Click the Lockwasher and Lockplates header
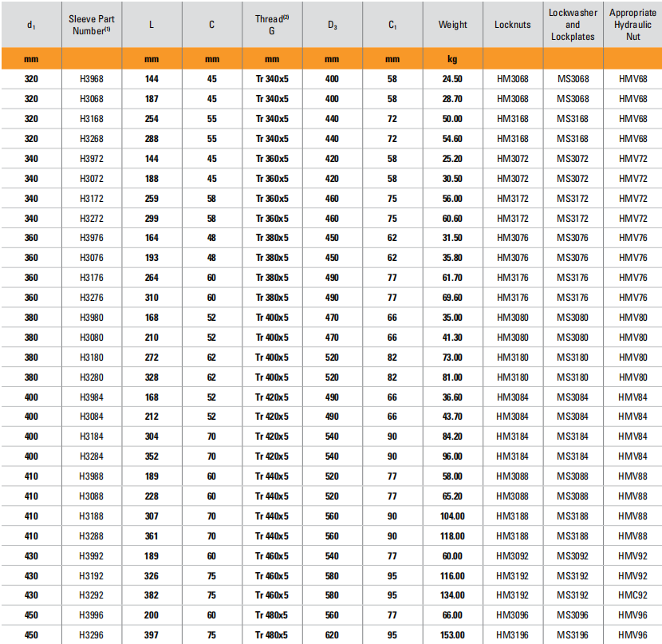 [573, 25]
